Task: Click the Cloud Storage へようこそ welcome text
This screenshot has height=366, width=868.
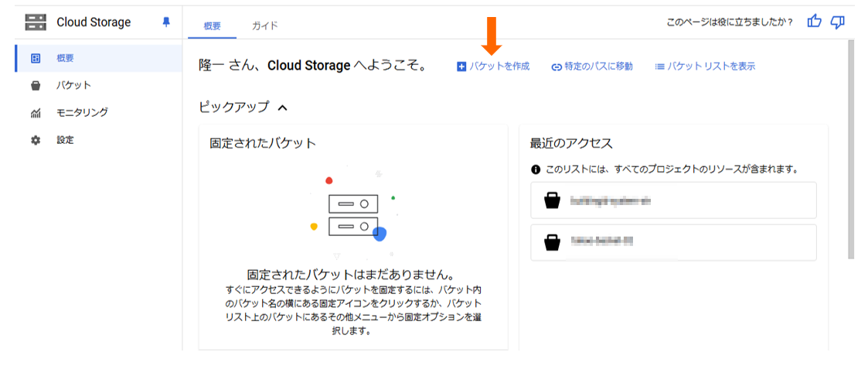Action: click(x=313, y=66)
